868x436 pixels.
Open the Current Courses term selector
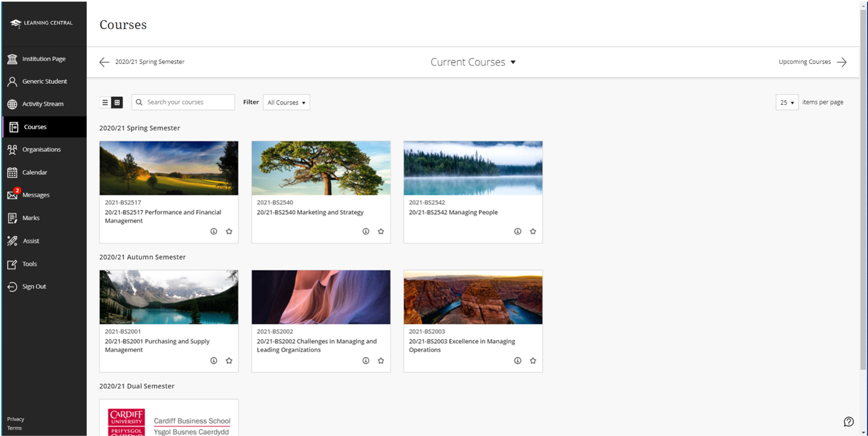tap(473, 62)
